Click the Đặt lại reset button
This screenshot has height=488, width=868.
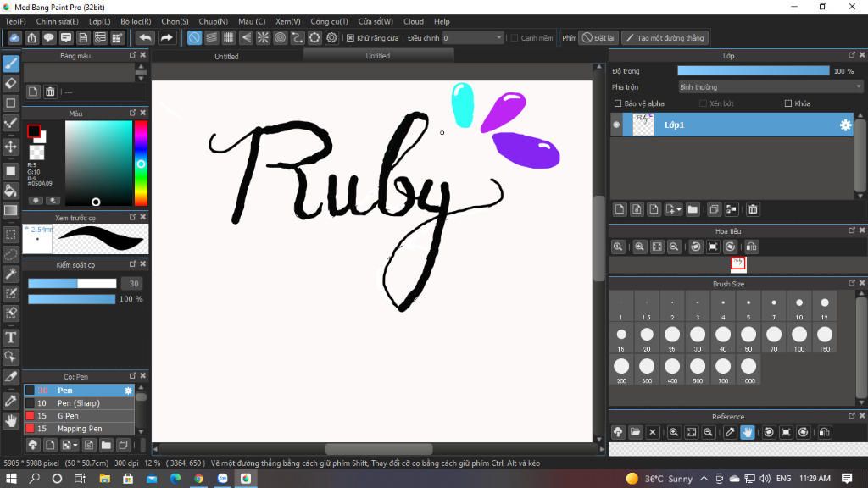(x=598, y=37)
